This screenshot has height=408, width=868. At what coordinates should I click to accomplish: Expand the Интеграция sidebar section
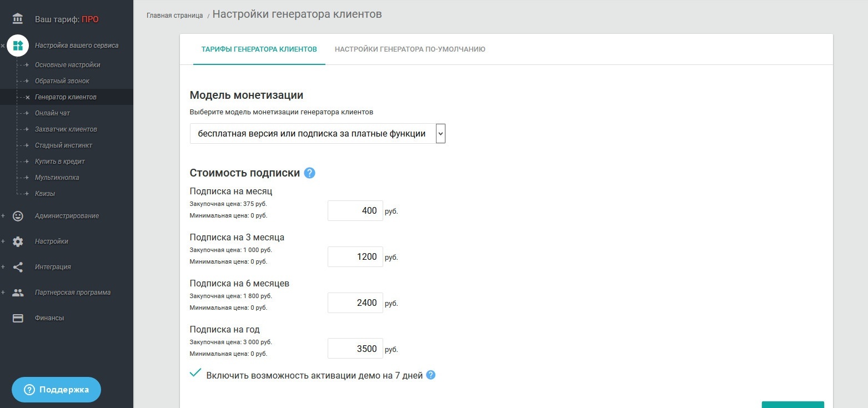[53, 267]
